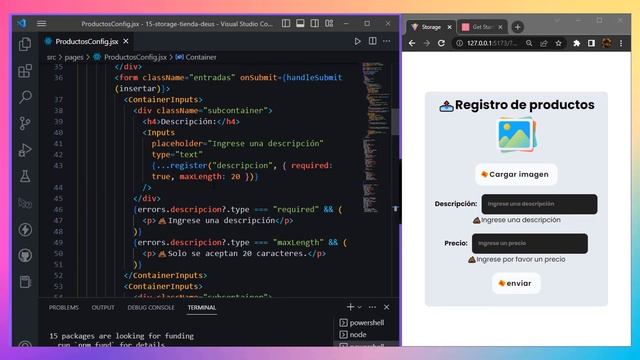The height and width of the screenshot is (360, 640).
Task: Open the browser Extensions puzzle icon
Action: (577, 43)
